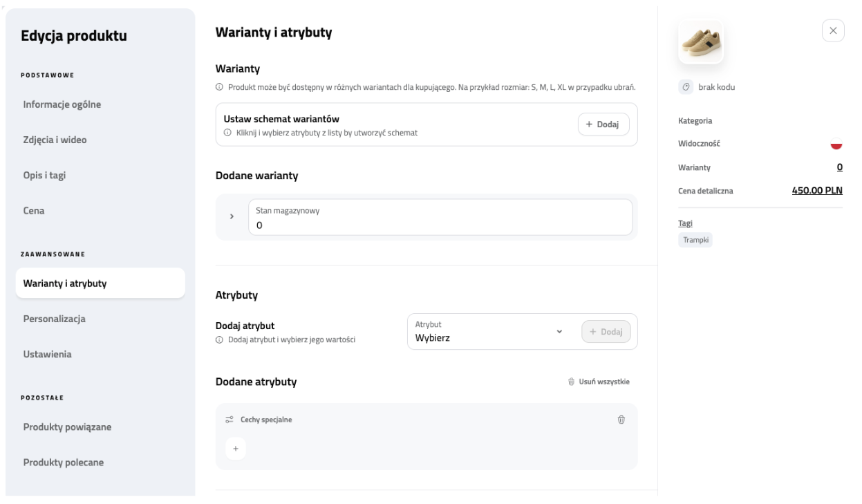Viewport: 862px width, 504px height.
Task: Click the plus icon under Cechy specjalne
Action: coord(235,449)
